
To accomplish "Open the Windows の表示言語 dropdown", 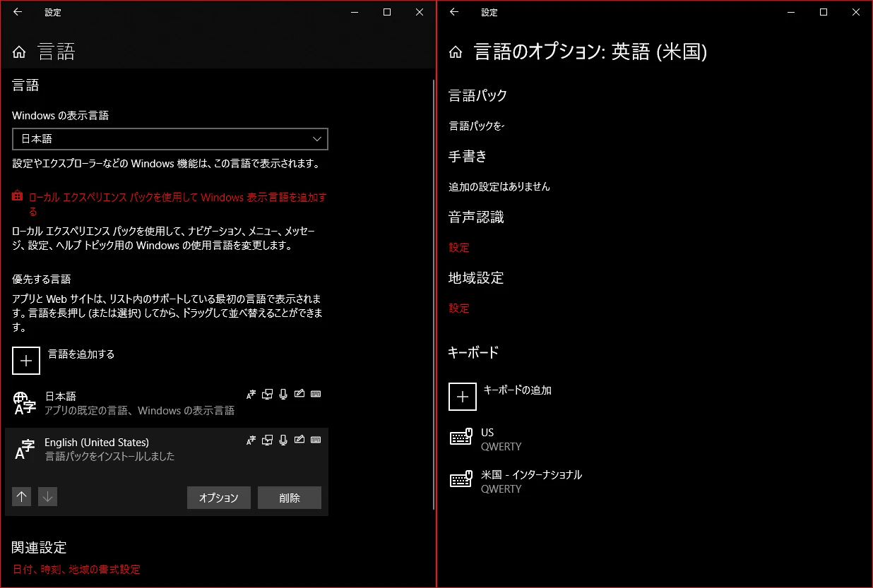I will 170,139.
